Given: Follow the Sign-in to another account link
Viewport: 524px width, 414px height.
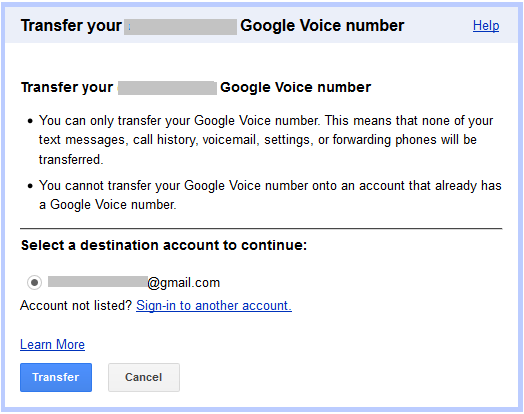Looking at the screenshot, I should [214, 306].
